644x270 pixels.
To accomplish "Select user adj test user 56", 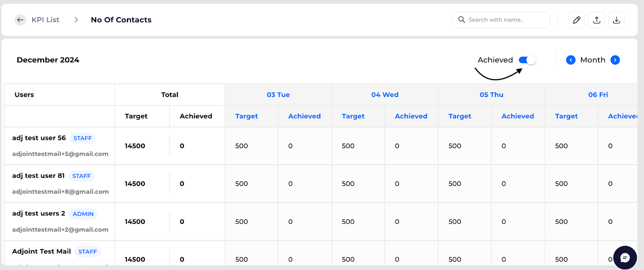I will pyautogui.click(x=39, y=138).
